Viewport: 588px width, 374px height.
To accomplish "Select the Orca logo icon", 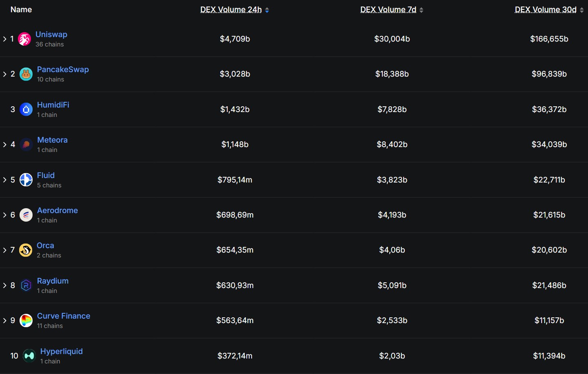I will 25,250.
